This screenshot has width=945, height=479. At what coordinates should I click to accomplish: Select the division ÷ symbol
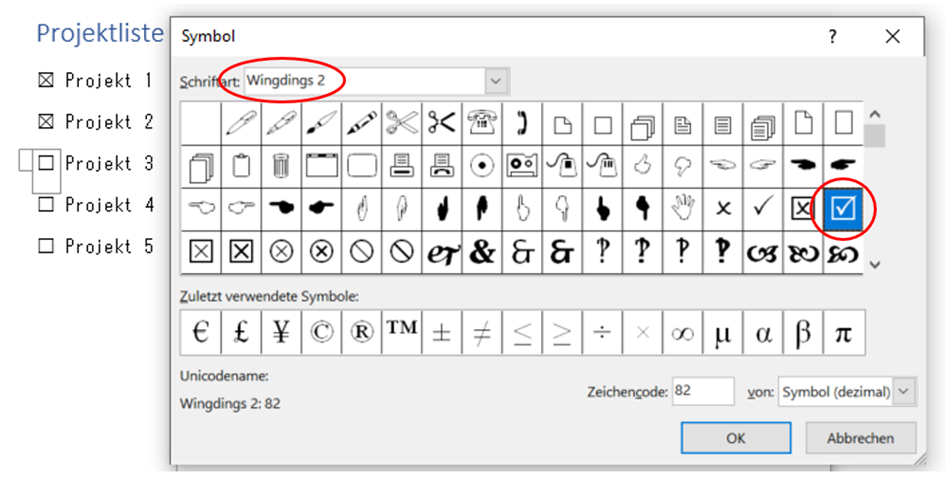(x=603, y=333)
